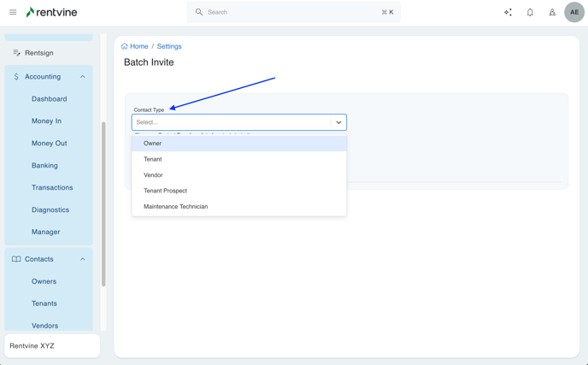The width and height of the screenshot is (588, 365).
Task: Pick Maintenance Technician contact type
Action: pyautogui.click(x=175, y=207)
